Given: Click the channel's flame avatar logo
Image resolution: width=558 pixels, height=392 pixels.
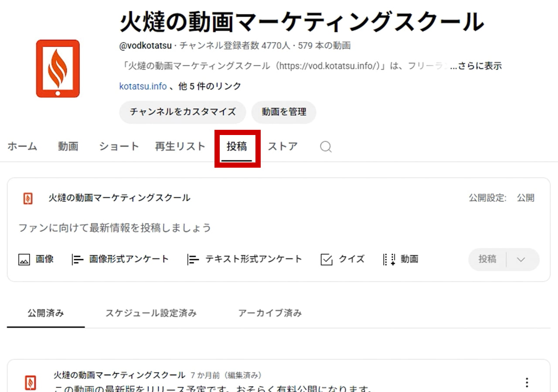Looking at the screenshot, I should (58, 68).
